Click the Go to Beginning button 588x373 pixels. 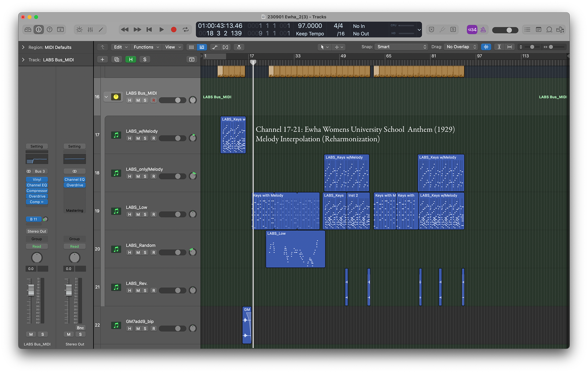point(149,29)
